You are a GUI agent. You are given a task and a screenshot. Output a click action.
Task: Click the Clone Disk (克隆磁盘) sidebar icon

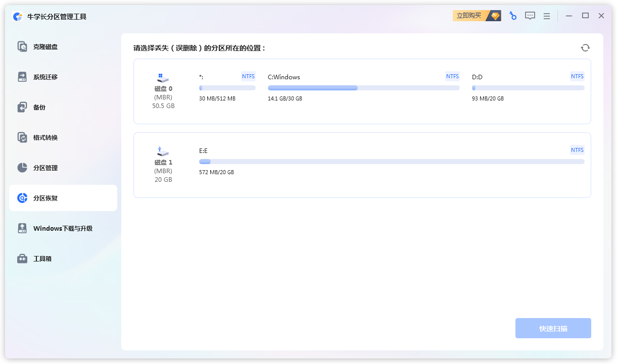(x=22, y=47)
